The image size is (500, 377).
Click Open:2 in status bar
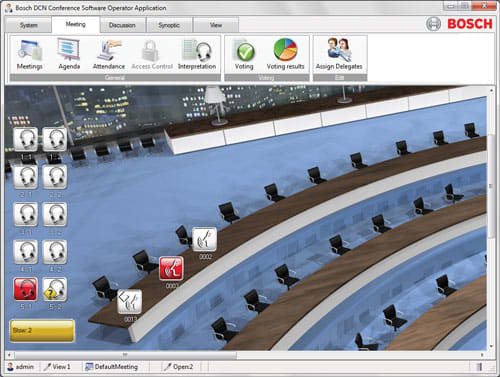(178, 367)
